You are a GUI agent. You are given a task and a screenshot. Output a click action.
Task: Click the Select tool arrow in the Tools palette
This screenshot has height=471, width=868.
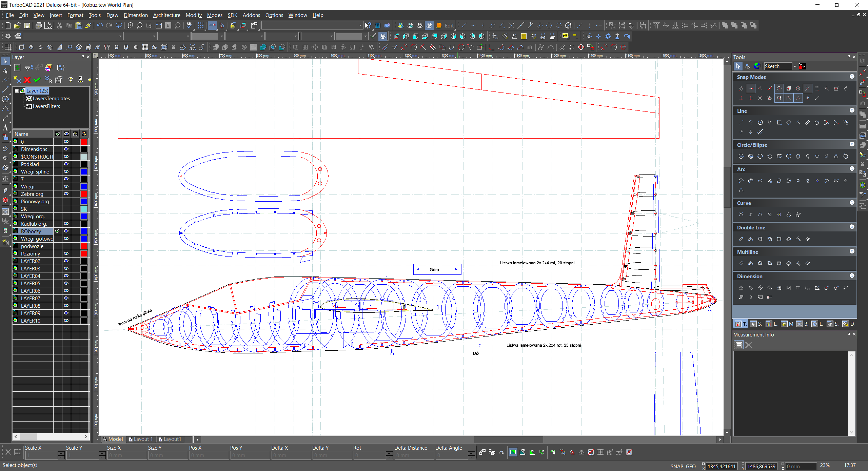coord(738,66)
